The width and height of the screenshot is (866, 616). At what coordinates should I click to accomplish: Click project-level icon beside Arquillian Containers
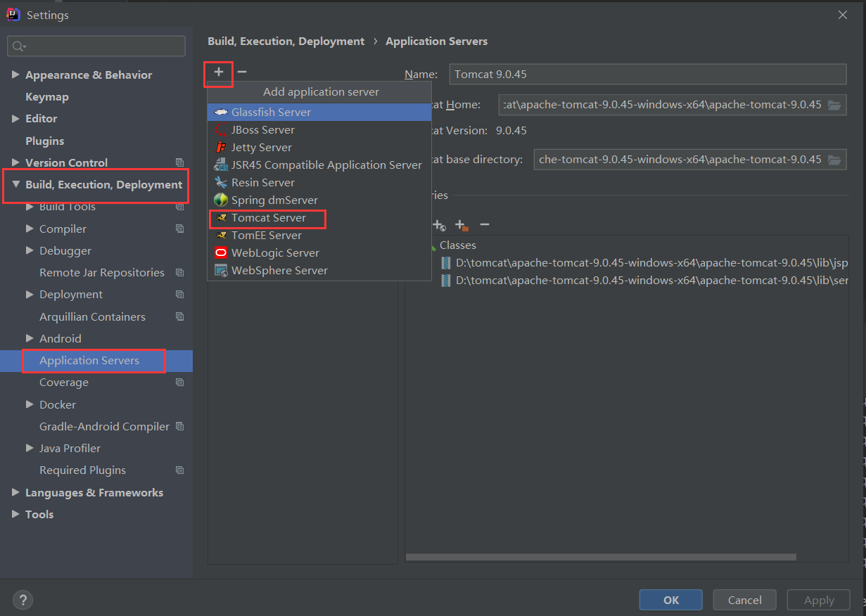(179, 317)
